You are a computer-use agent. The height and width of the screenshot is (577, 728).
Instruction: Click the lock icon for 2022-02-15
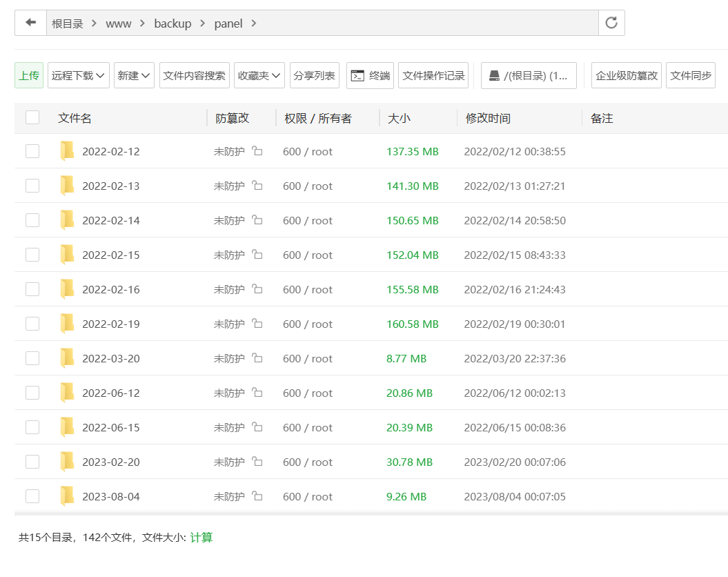coord(257,255)
